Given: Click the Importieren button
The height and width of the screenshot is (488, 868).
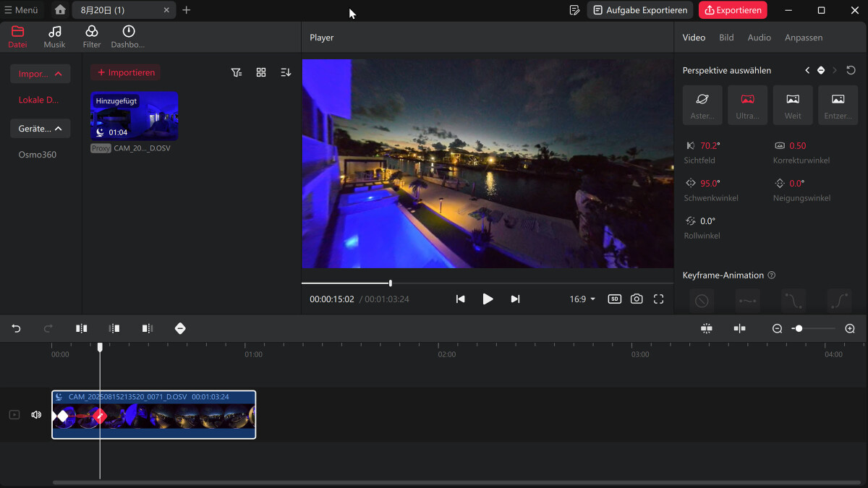Looking at the screenshot, I should 126,72.
